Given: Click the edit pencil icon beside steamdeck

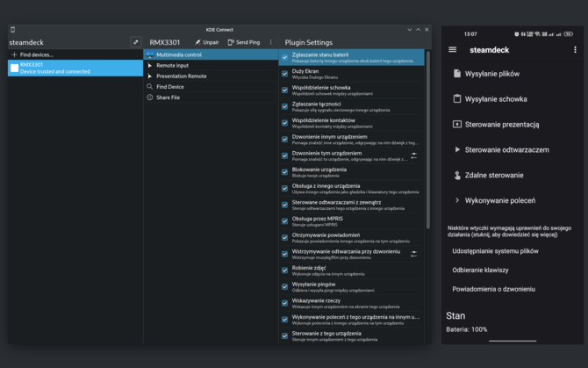Looking at the screenshot, I should pyautogui.click(x=136, y=42).
